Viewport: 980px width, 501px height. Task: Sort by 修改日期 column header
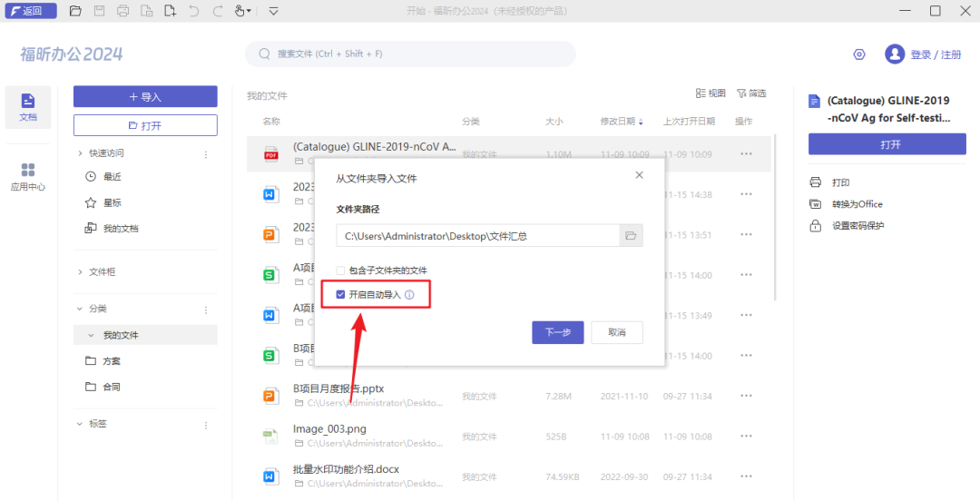coord(622,122)
